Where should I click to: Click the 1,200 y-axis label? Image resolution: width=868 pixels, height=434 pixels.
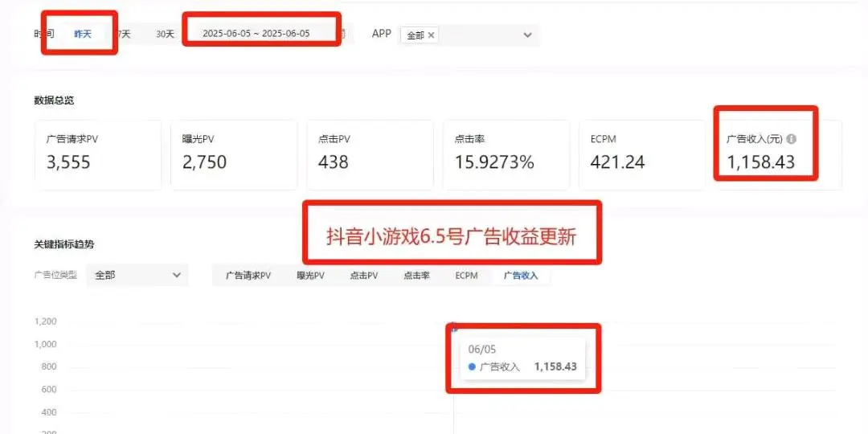(x=45, y=321)
